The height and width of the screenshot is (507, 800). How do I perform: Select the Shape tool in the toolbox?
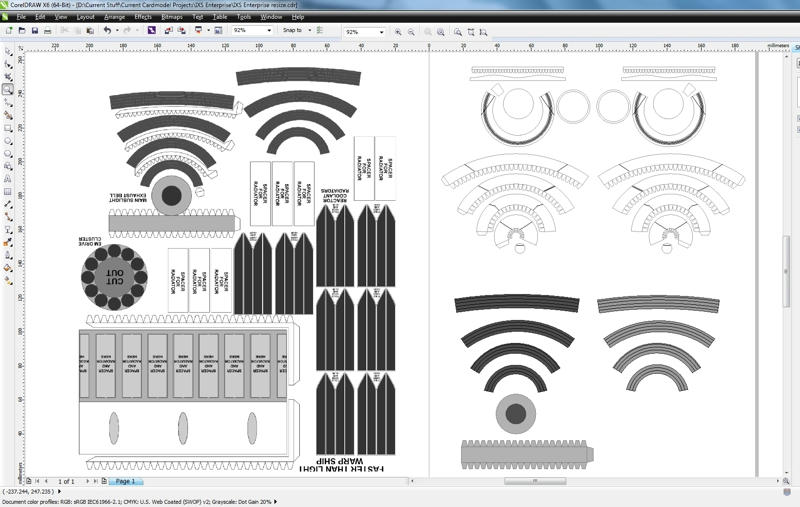point(8,64)
